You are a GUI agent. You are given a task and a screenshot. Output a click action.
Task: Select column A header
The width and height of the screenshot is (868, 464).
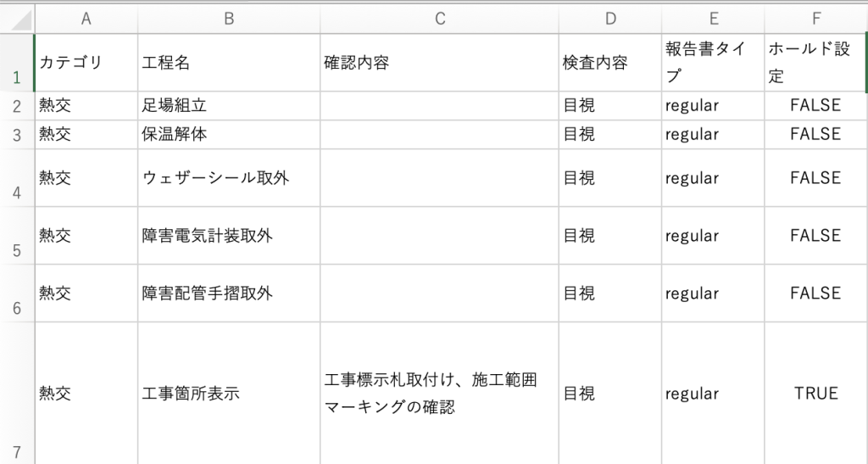(86, 19)
